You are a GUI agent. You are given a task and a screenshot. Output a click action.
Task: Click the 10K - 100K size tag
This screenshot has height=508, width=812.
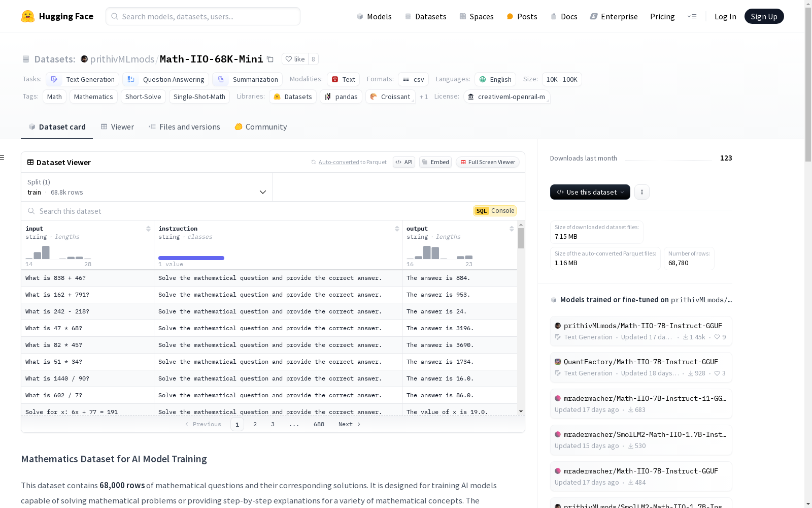point(562,79)
